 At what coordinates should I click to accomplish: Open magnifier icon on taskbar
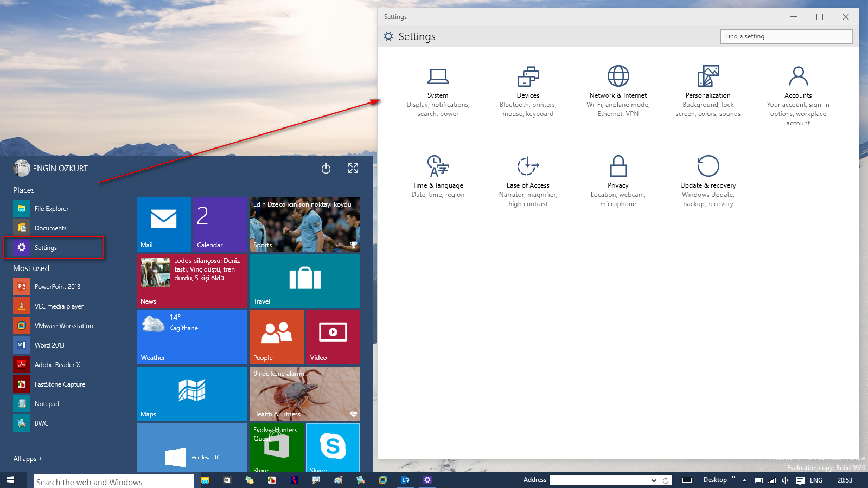[316, 480]
